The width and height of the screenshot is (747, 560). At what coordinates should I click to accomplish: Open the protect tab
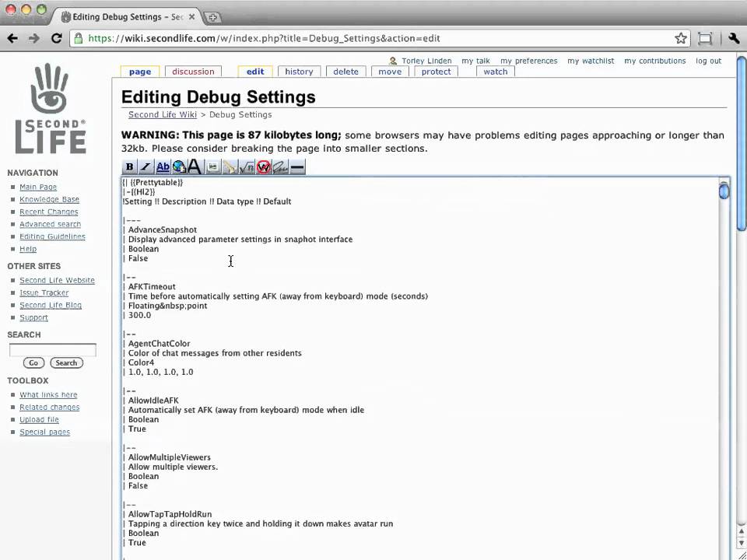436,72
